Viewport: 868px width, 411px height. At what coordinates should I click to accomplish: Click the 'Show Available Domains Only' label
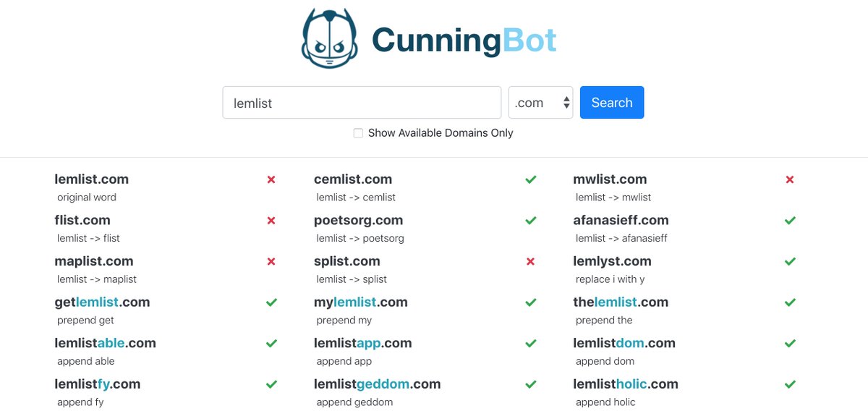pyautogui.click(x=441, y=133)
